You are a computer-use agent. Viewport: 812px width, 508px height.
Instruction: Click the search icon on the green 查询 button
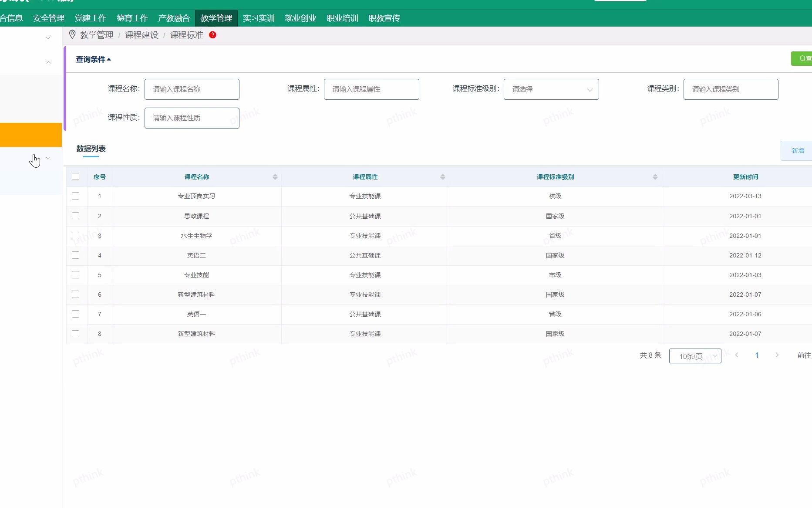(x=802, y=58)
